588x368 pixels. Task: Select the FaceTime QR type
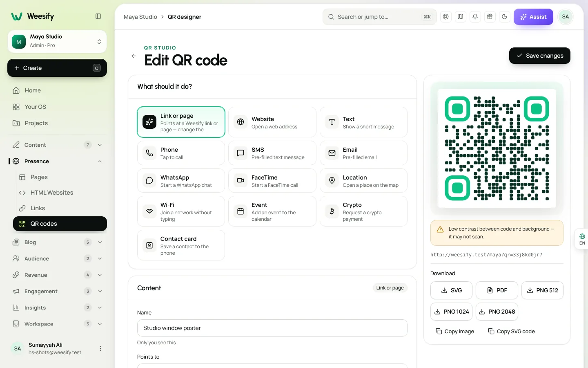pyautogui.click(x=272, y=181)
